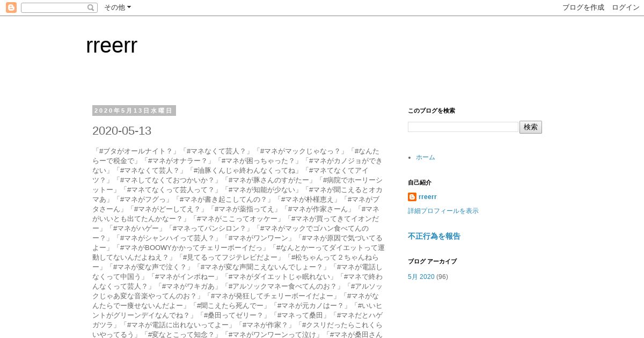Go to the ホーム page link

426,157
